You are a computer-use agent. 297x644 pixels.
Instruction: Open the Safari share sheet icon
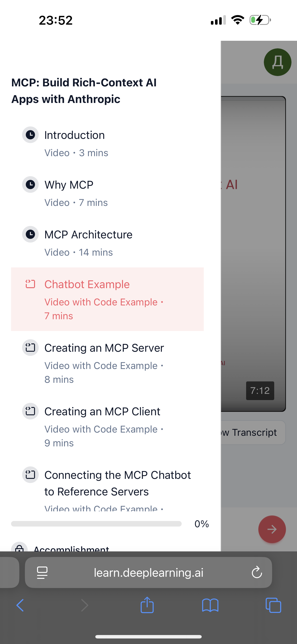(147, 605)
